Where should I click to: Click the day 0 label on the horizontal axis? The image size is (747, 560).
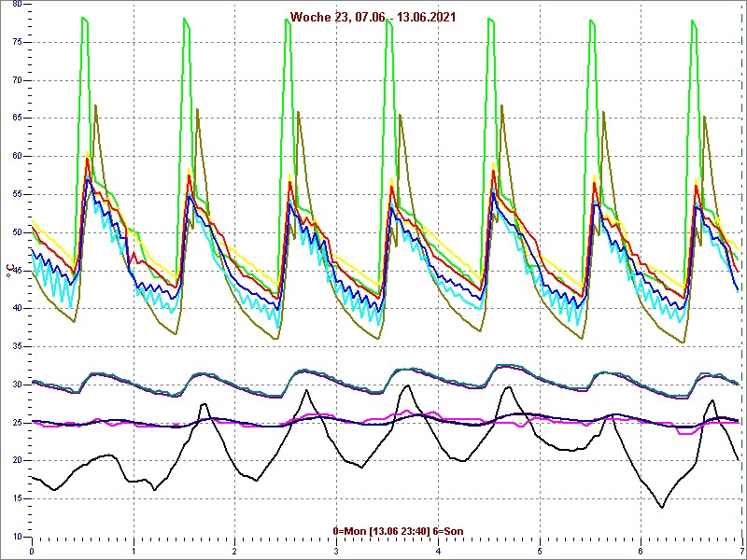coord(32,552)
